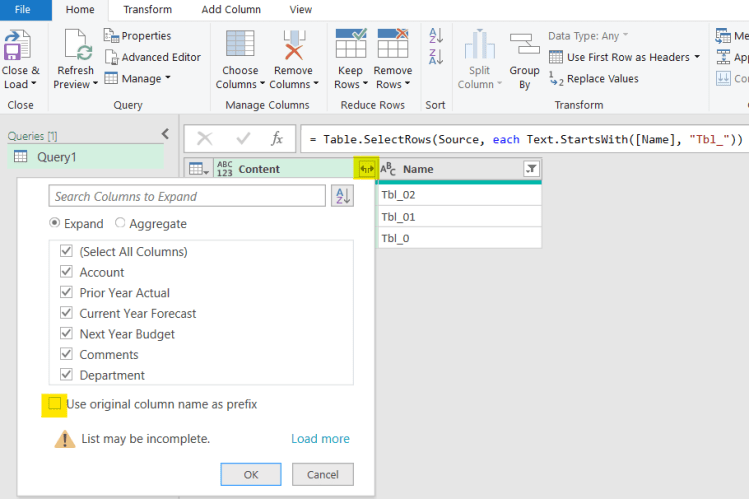Switch to the Transform tab
749x499 pixels.
coord(147,10)
